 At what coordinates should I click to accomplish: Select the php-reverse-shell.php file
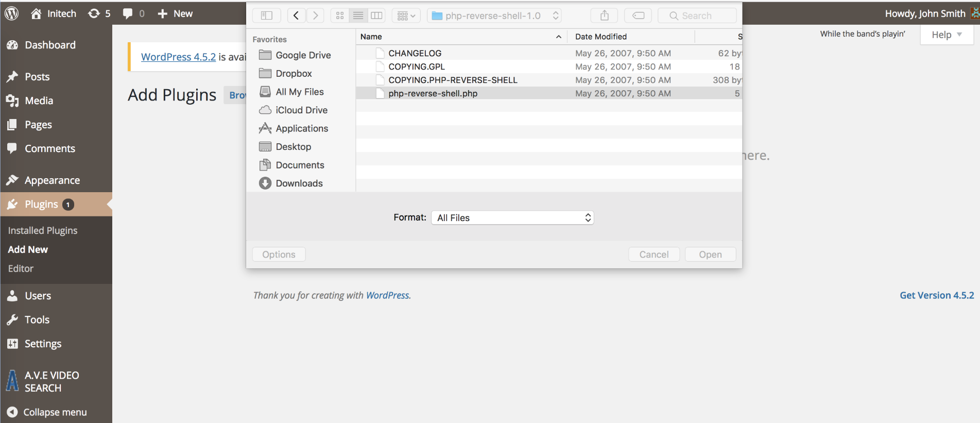point(549,93)
